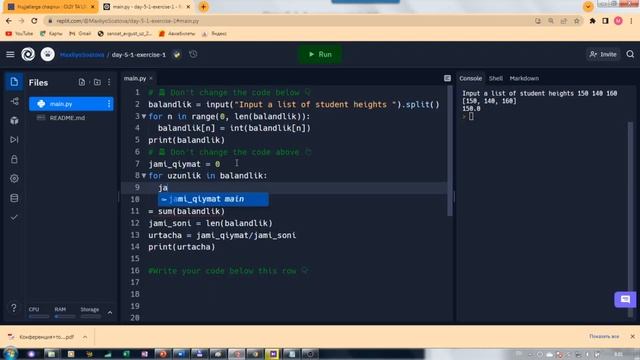
Task: Click the console vertical scrollbar
Action: (x=631, y=218)
